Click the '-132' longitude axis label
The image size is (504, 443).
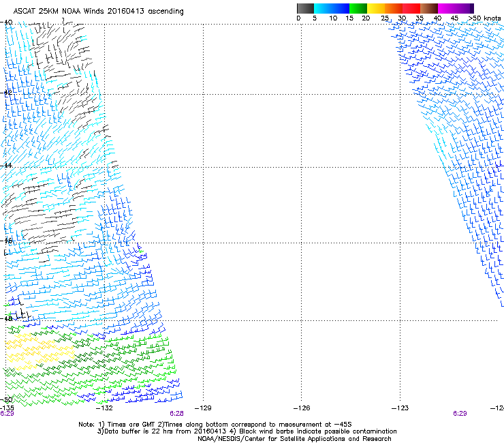pyautogui.click(x=104, y=408)
